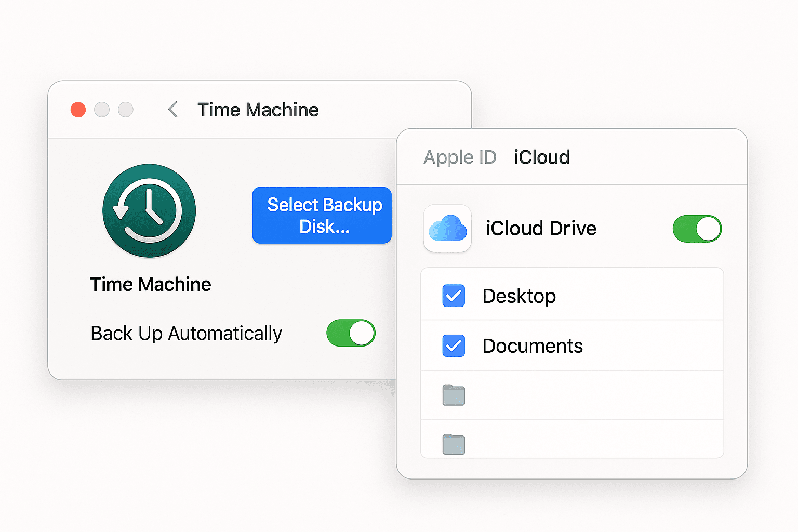Viewport: 798px width, 532px height.
Task: Click the Back Up Automatically label
Action: pos(187,334)
